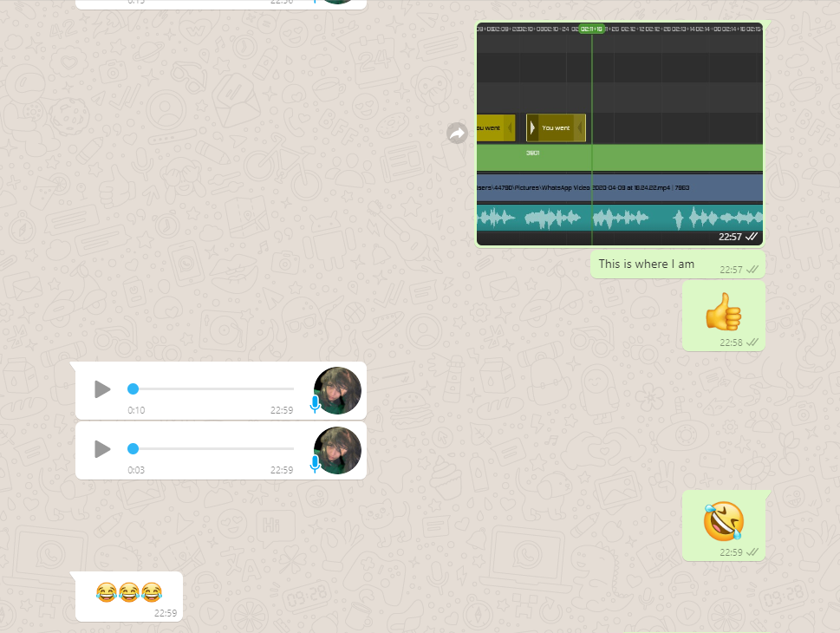Click the 'This is where I am' message
This screenshot has height=633, width=840.
678,264
